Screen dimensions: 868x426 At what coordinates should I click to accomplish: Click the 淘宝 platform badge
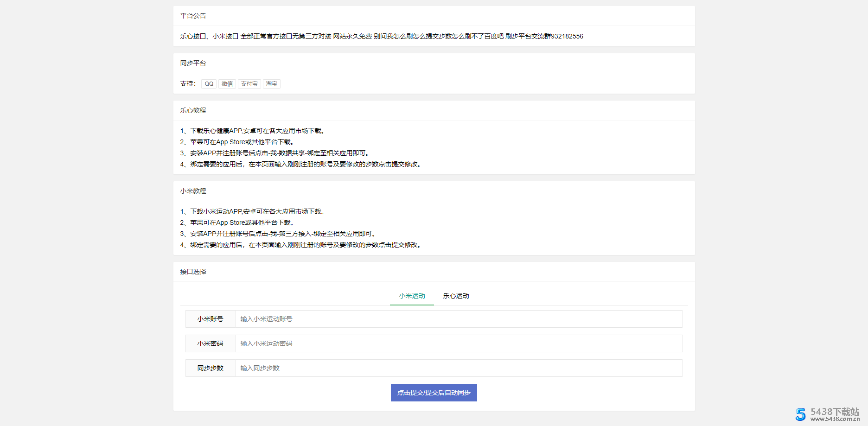pos(271,83)
